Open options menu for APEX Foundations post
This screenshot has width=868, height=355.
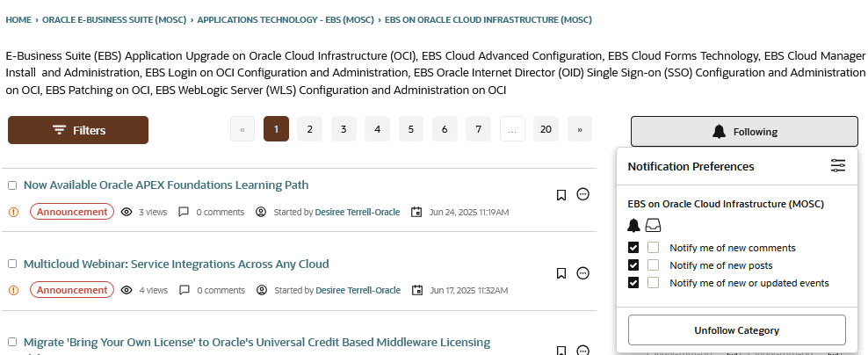pyautogui.click(x=582, y=194)
